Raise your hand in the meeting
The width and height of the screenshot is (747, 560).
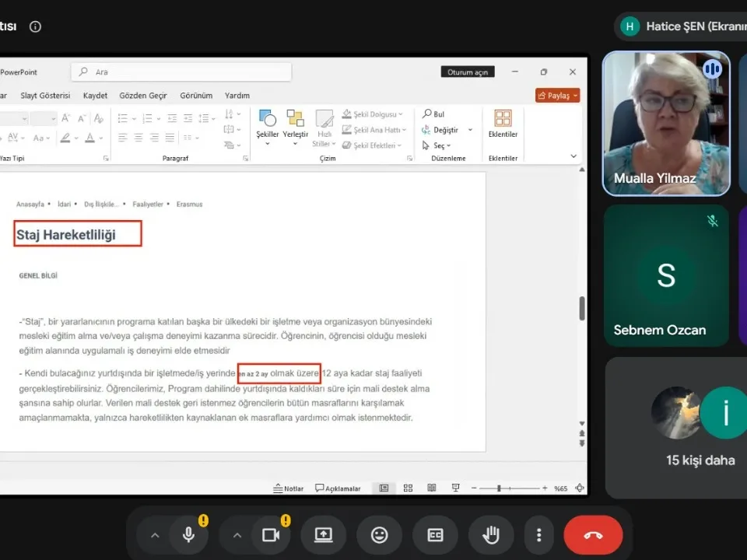[x=491, y=535]
